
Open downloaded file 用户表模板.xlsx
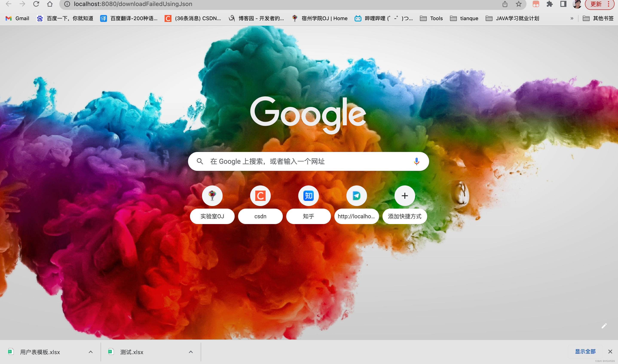tap(40, 352)
